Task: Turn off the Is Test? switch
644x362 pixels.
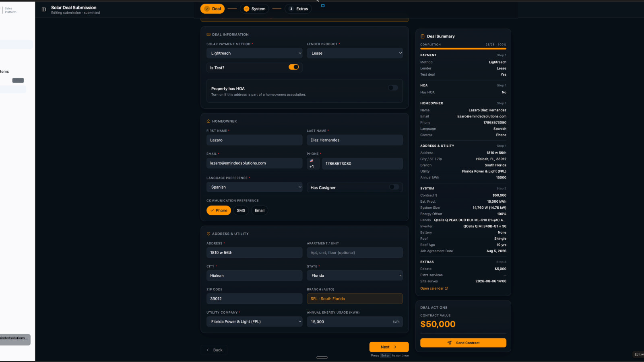Action: (x=294, y=67)
